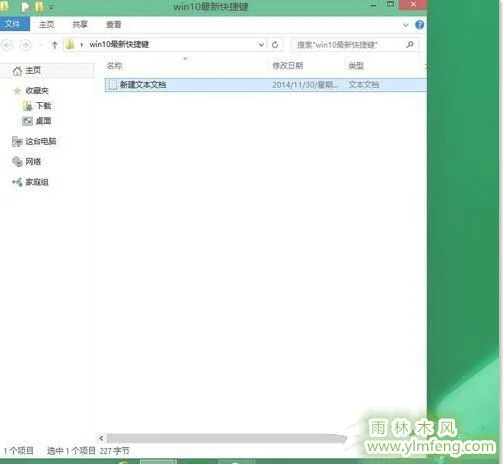The height and width of the screenshot is (464, 503).
Task: Click win10最新快捷键 in address path
Action: (119, 44)
